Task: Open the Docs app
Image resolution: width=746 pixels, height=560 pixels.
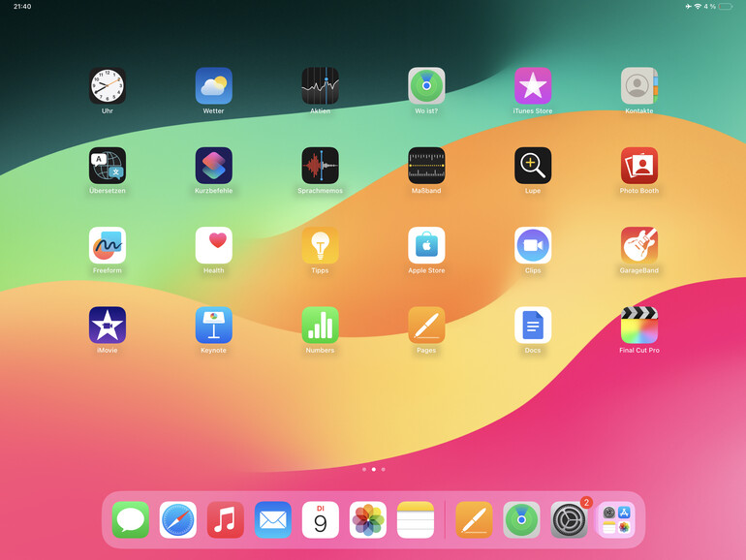Action: [533, 325]
